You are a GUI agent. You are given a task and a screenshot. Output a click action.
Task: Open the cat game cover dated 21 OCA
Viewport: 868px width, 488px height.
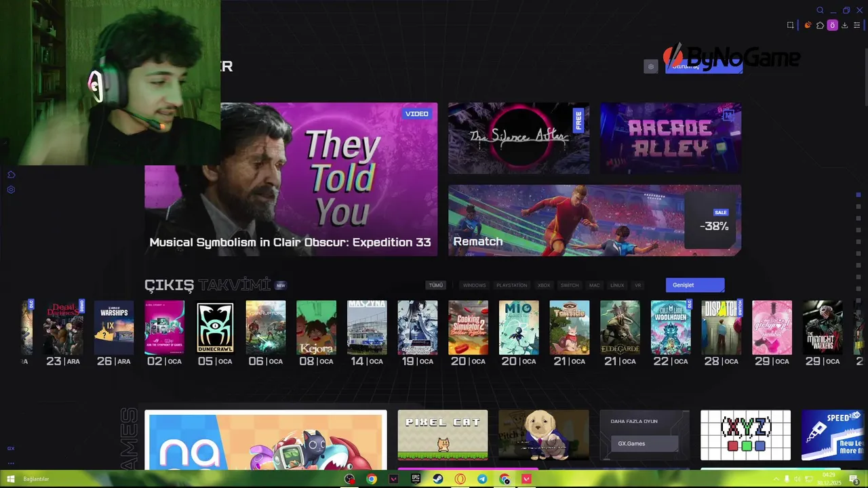[570, 328]
